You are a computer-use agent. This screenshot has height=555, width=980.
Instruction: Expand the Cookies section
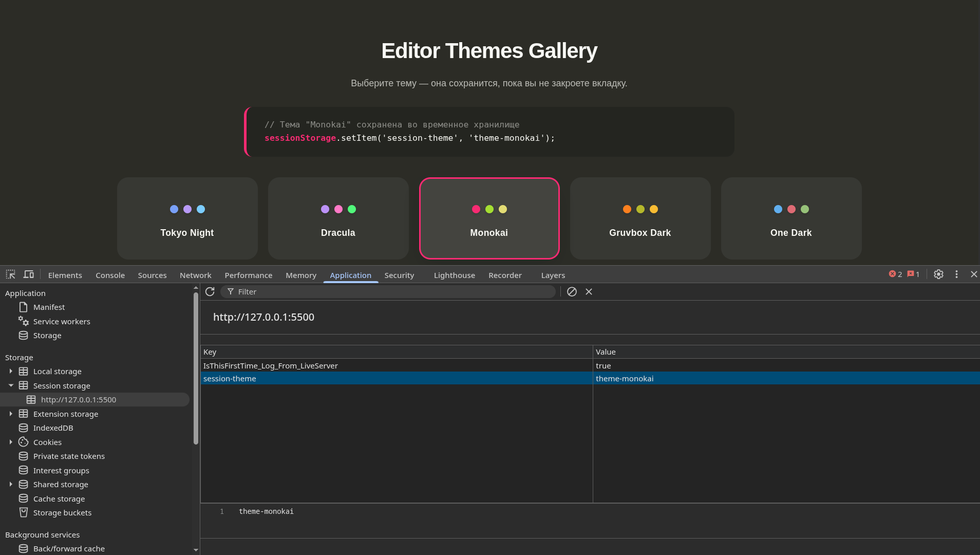[11, 442]
